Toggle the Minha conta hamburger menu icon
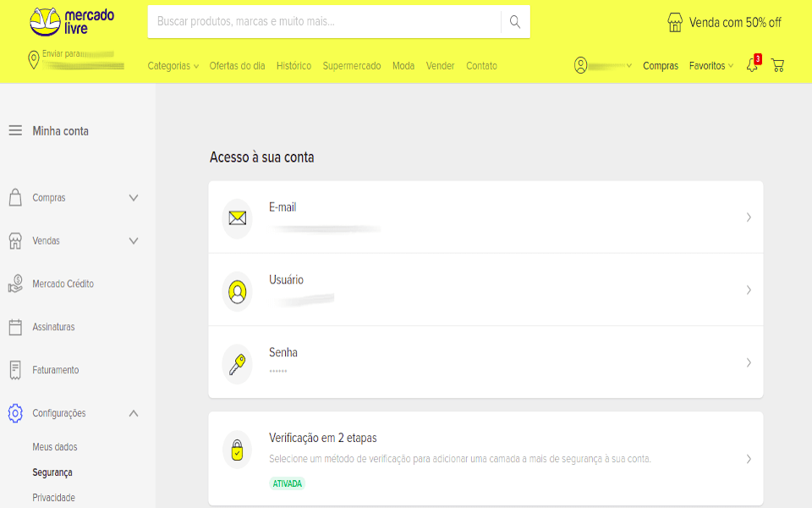The height and width of the screenshot is (508, 812). point(15,130)
